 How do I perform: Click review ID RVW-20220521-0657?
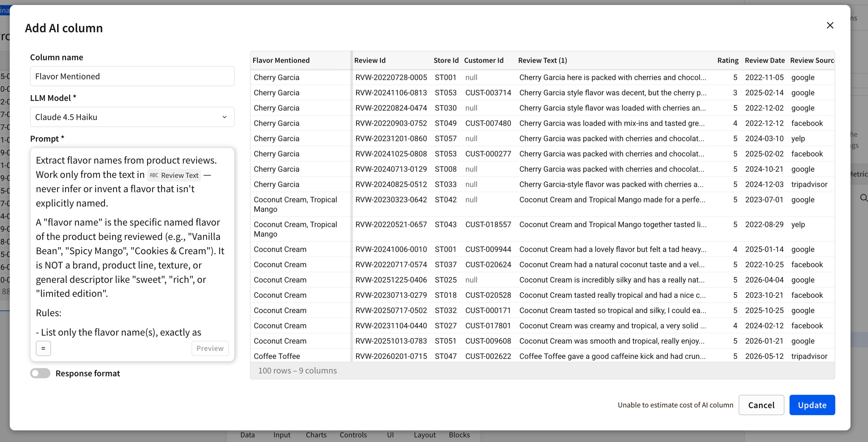tap(391, 225)
